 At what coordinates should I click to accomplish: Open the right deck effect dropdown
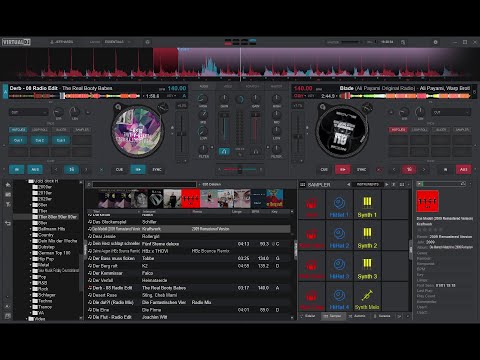(x=451, y=112)
